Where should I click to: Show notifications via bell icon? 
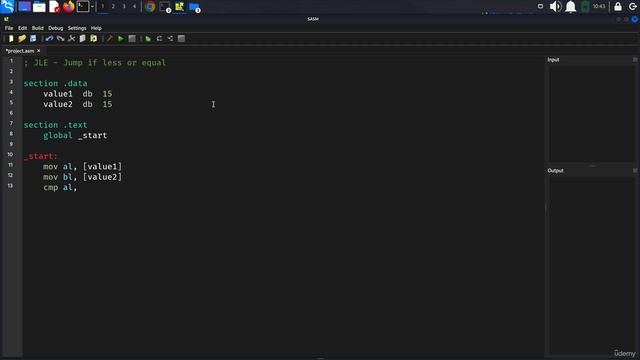point(571,6)
